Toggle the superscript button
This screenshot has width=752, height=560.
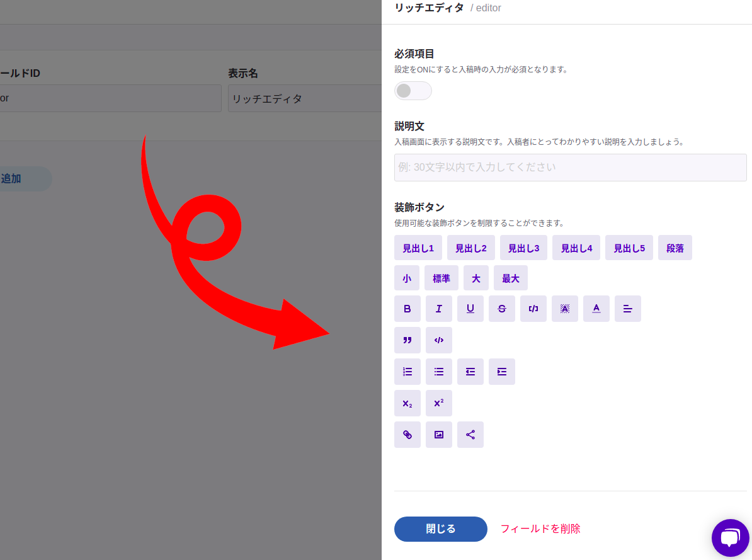[439, 403]
